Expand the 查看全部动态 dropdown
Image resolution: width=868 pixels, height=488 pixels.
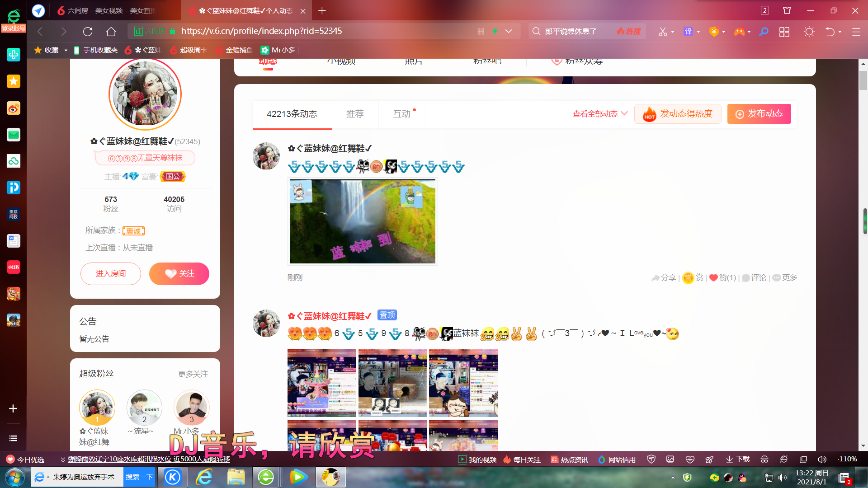click(x=599, y=114)
